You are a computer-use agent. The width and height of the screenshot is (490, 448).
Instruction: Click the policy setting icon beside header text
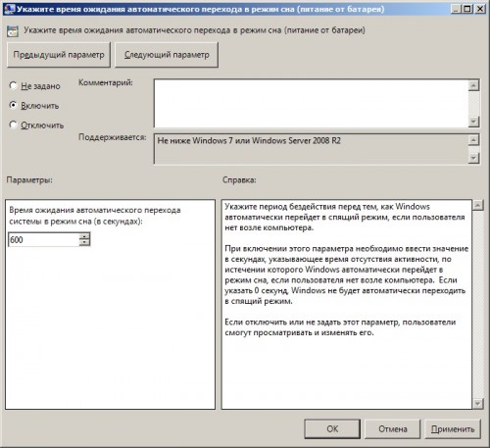[x=13, y=31]
